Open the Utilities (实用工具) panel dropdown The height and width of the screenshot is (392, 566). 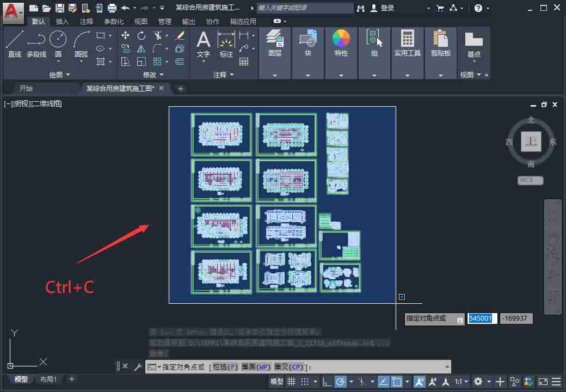(408, 76)
